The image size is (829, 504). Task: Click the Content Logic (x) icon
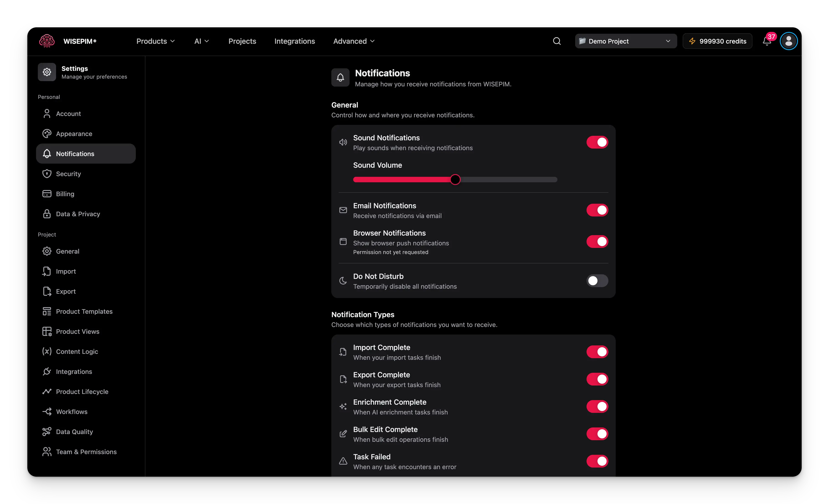pos(47,351)
